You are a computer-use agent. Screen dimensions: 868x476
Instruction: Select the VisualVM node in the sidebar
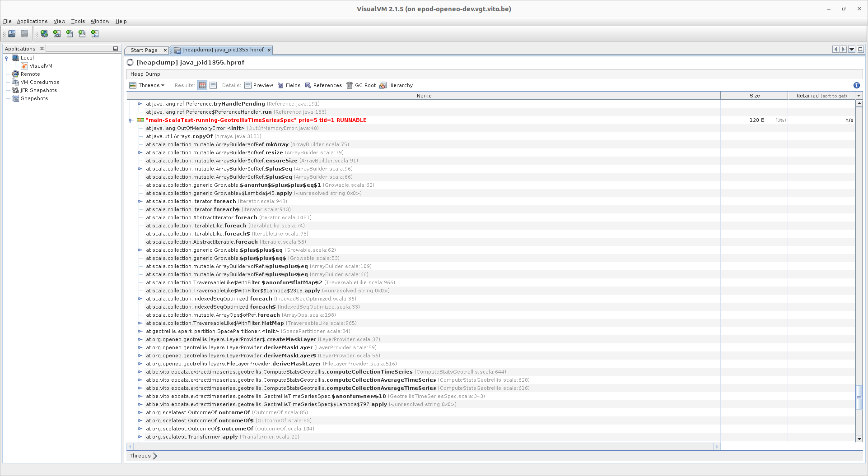click(x=41, y=66)
